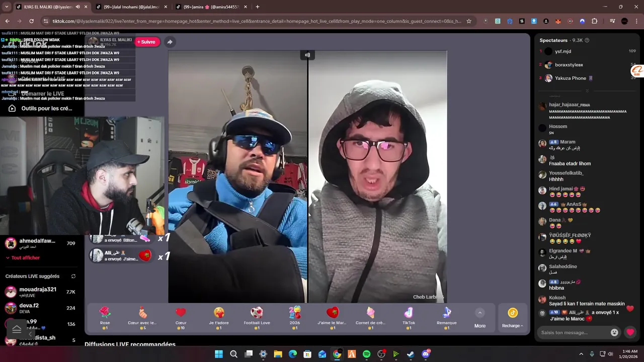Screen dimensions: 644x362
Task: Open the ILYAS EL MALIKI host profile
Action: point(110,42)
